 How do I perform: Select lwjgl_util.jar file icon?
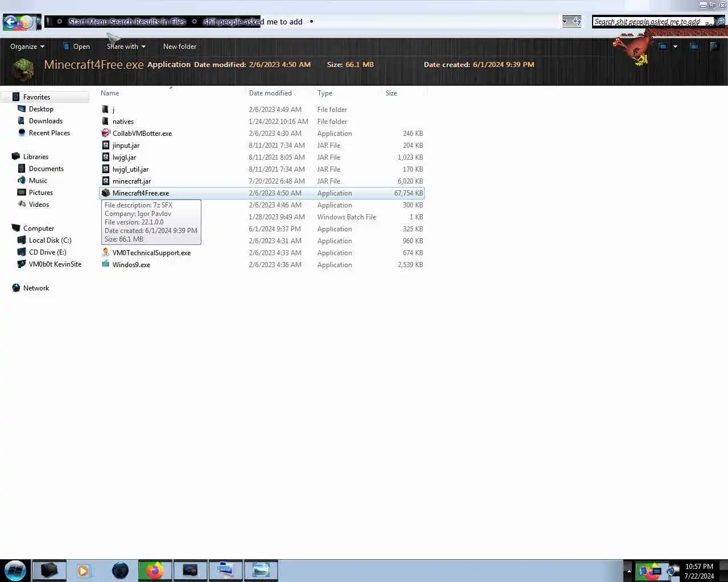click(x=105, y=169)
